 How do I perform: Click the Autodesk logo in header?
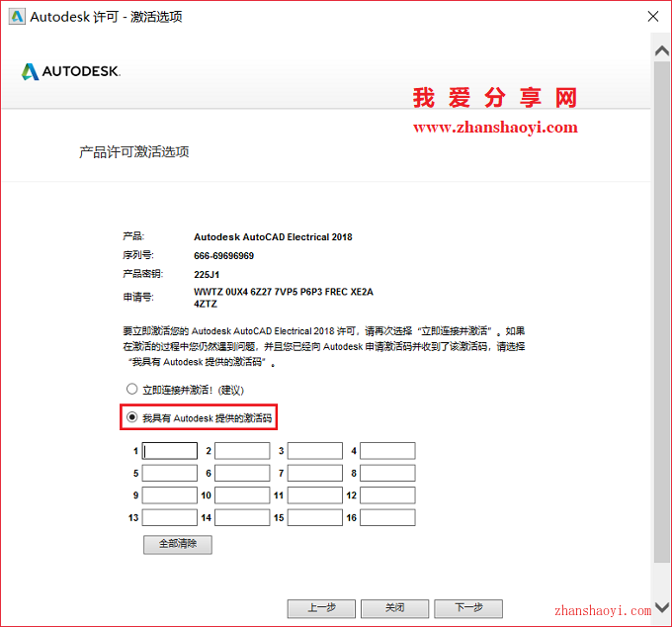(x=71, y=71)
